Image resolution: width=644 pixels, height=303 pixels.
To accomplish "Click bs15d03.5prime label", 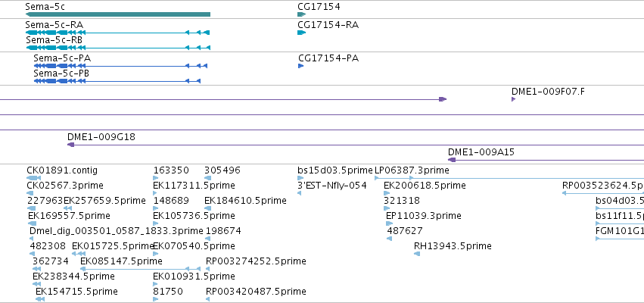I will 335,170.
